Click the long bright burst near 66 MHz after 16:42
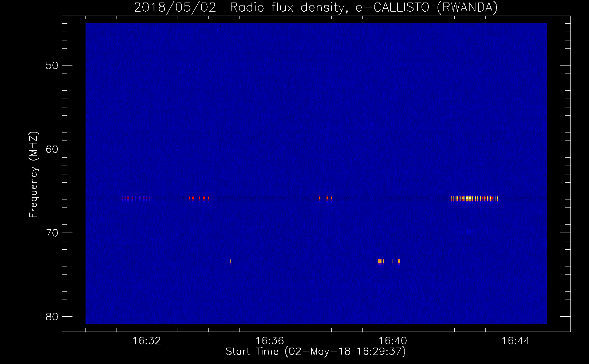The image size is (589, 364). pyautogui.click(x=475, y=198)
